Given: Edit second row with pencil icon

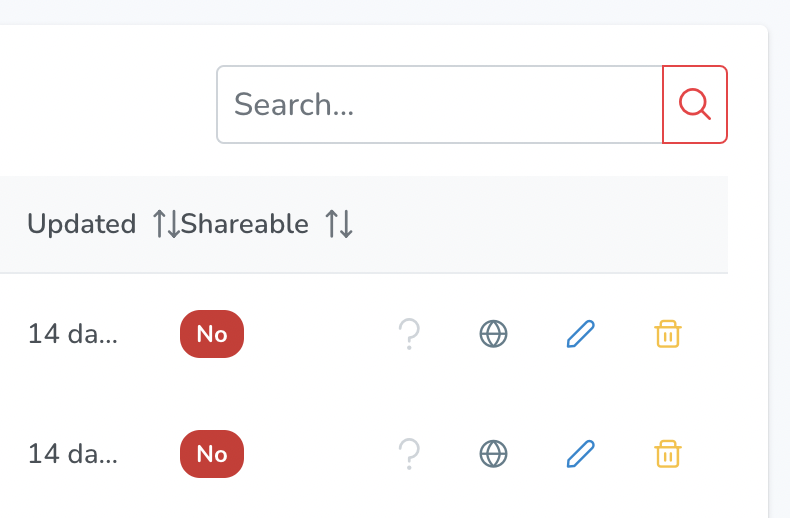Looking at the screenshot, I should 581,454.
